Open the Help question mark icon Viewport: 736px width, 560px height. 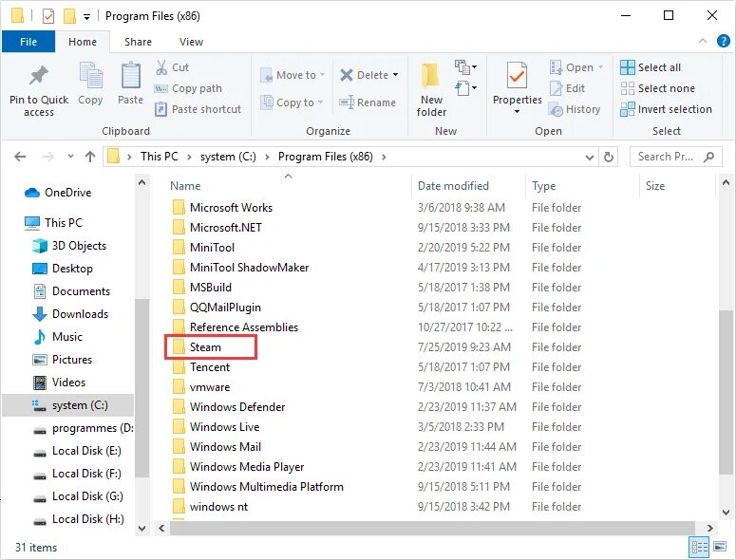(724, 41)
